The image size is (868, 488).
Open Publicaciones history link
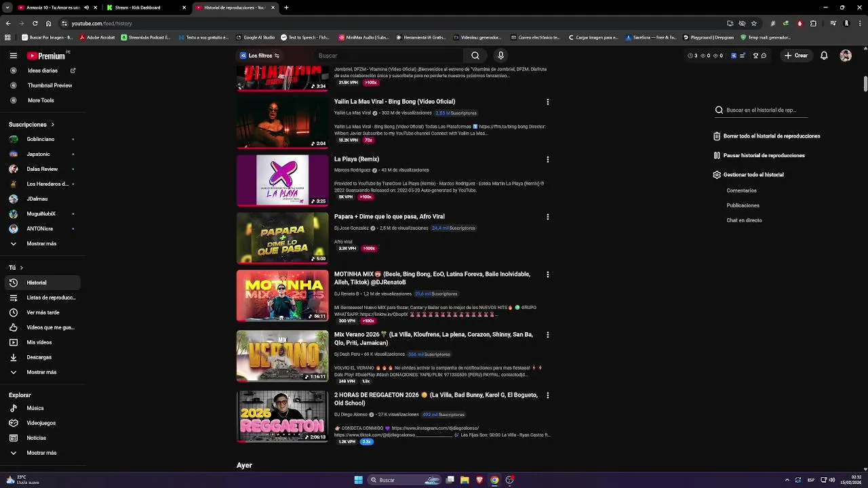(743, 205)
